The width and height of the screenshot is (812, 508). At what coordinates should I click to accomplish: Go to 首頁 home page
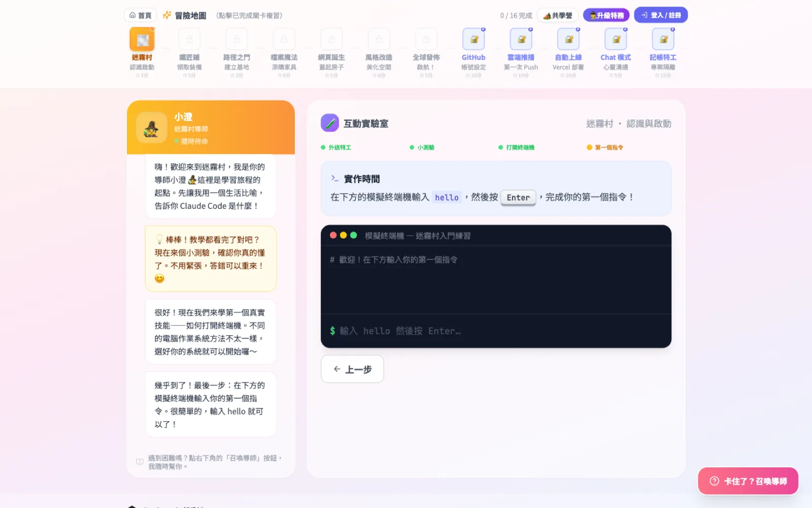tap(141, 15)
